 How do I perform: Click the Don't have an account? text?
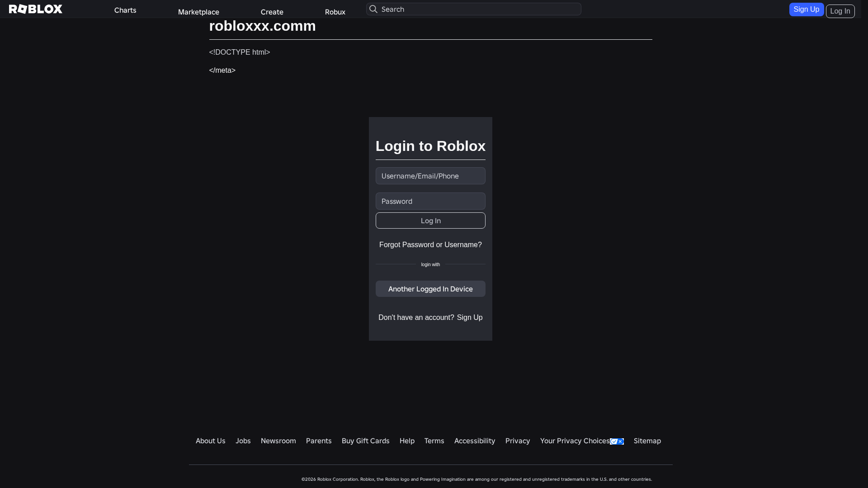pos(416,317)
